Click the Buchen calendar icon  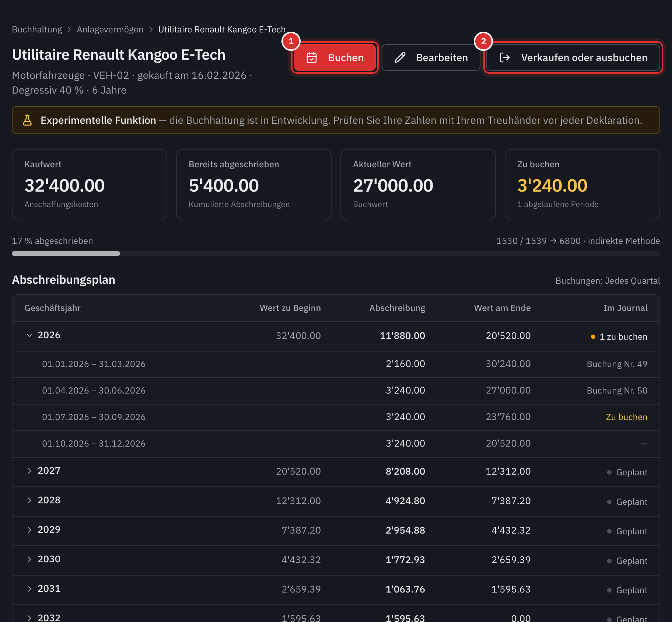(x=312, y=57)
